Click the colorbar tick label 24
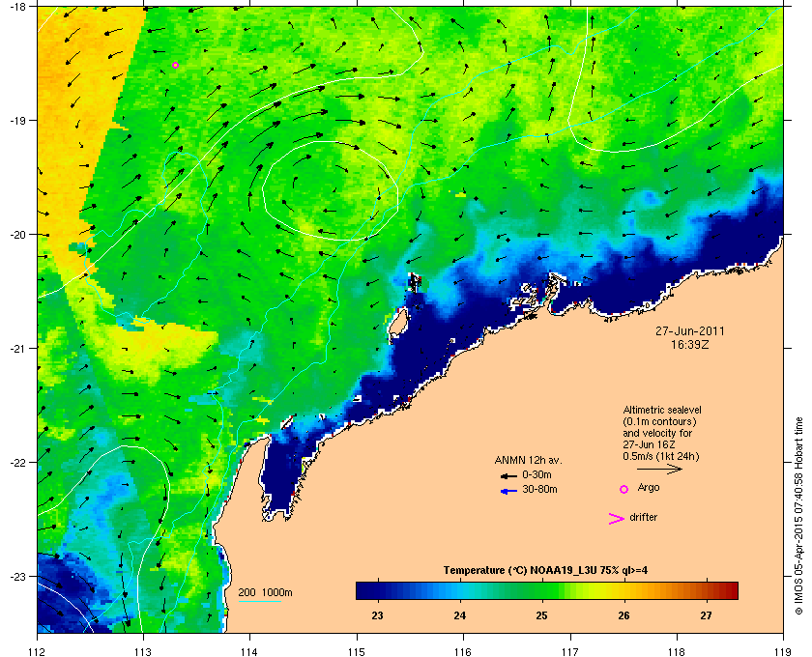 460,615
